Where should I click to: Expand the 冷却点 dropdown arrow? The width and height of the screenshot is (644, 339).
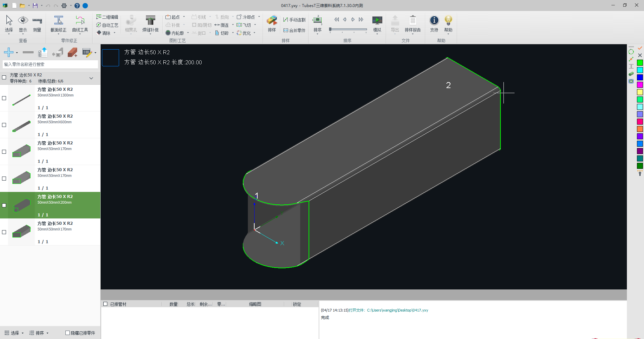[x=259, y=17]
